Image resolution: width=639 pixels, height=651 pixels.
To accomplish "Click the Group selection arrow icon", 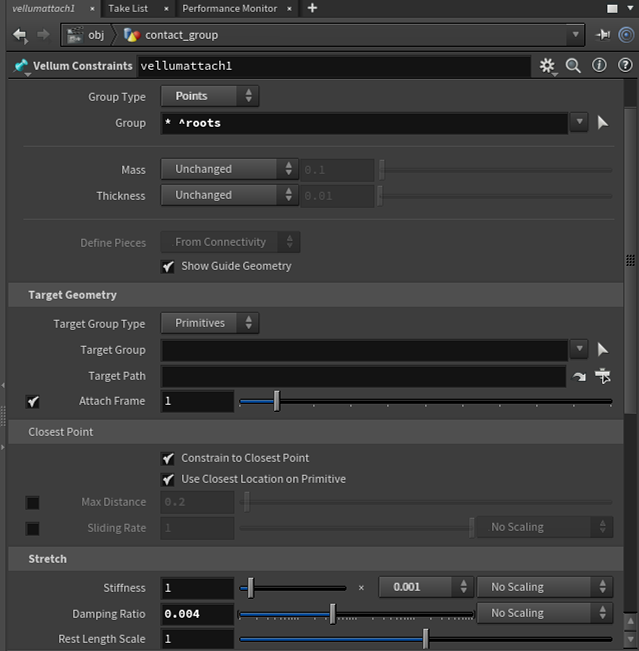I will tap(603, 123).
